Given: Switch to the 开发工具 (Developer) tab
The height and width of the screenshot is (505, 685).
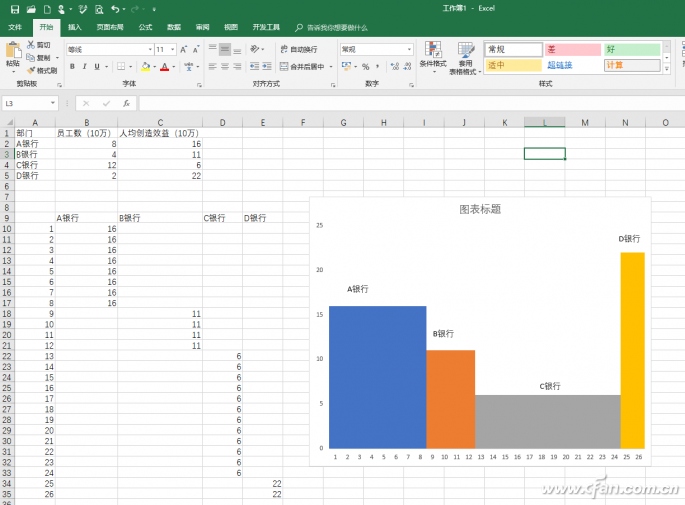Looking at the screenshot, I should 266,27.
